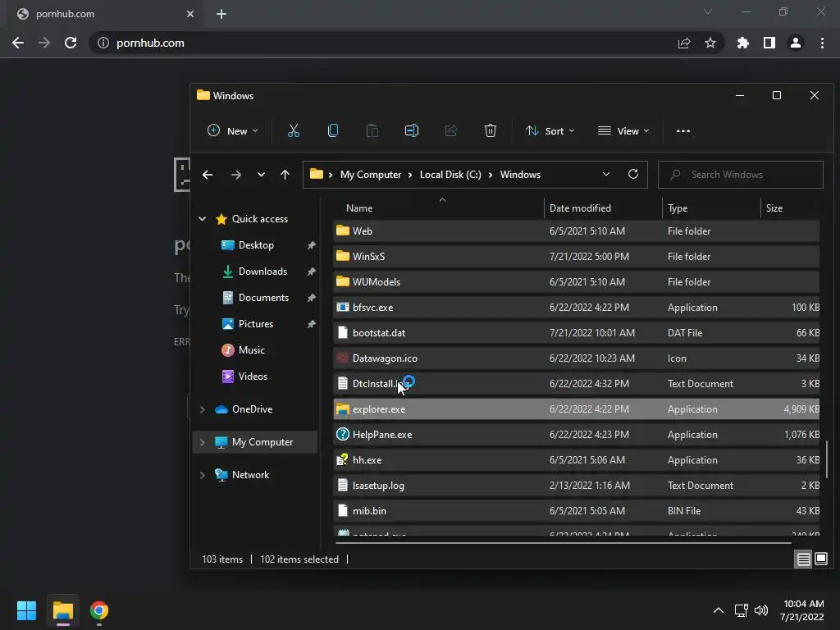
Task: Click the Share icon in Explorer toolbar
Action: pos(451,130)
